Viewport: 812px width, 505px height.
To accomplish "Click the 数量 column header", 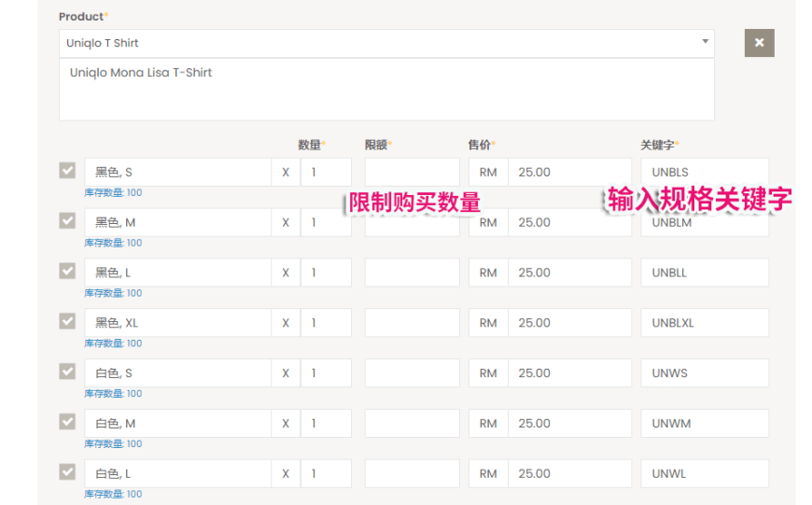I will pyautogui.click(x=310, y=145).
